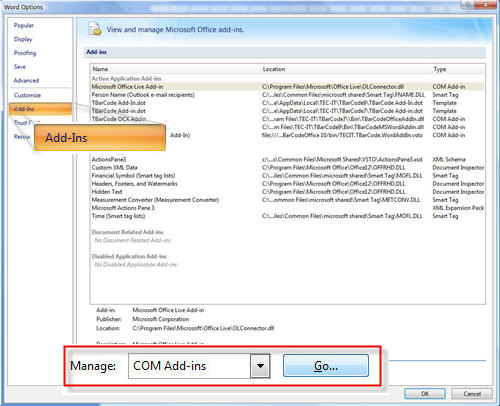Click the Microsoft Corporation publisher text
Image resolution: width=500 pixels, height=406 pixels.
click(161, 319)
